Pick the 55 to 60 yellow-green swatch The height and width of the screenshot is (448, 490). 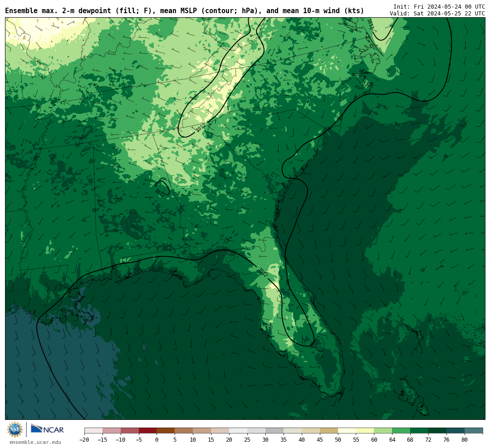pyautogui.click(x=365, y=431)
